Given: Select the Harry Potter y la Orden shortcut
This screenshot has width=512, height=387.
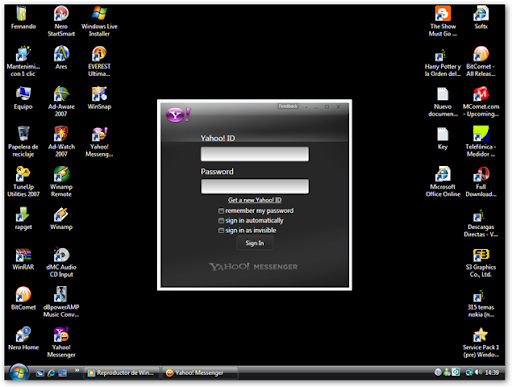Looking at the screenshot, I should 441,55.
